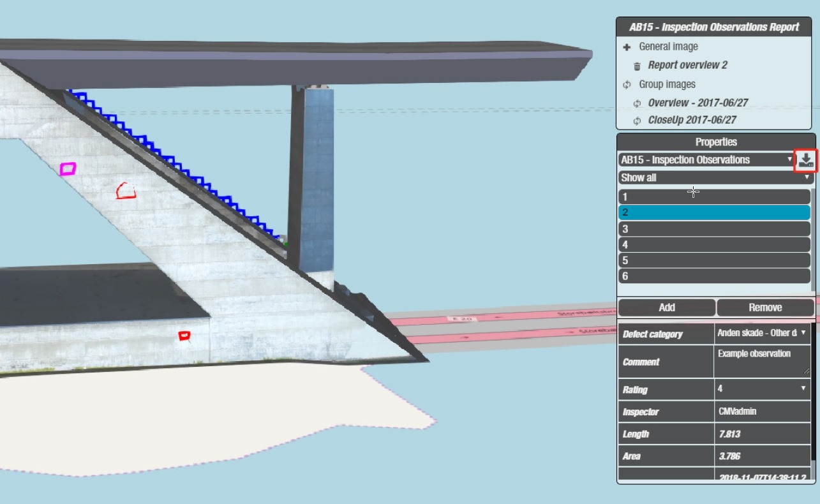Click the refresh icon next to Group images
Viewport: 820px width, 504px height.
pos(627,84)
